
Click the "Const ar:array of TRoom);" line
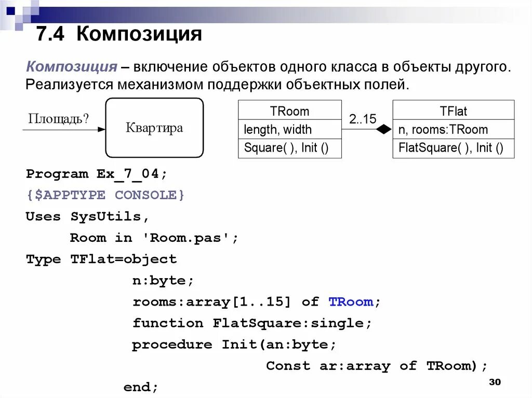pos(377,366)
